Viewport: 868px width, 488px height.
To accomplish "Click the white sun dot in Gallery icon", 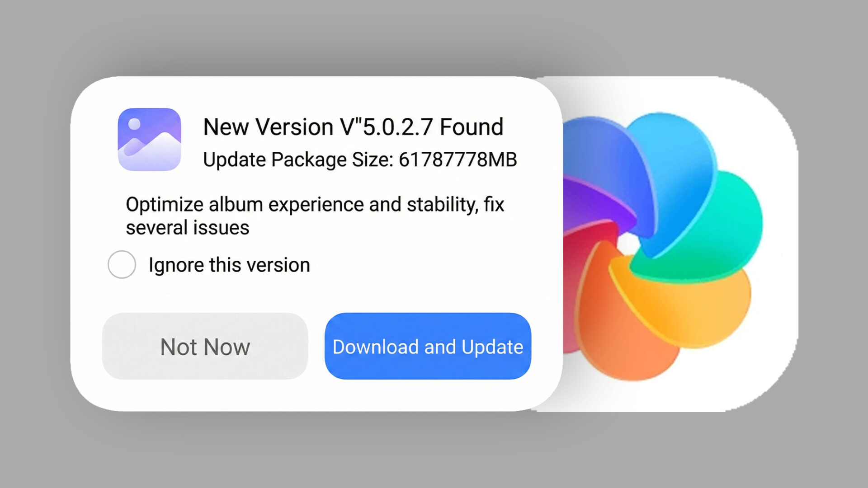I will [x=134, y=124].
